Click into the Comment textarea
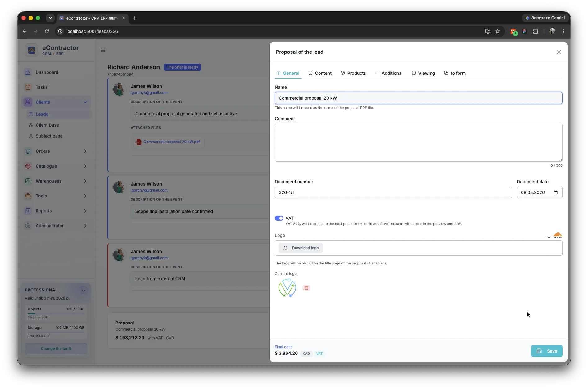Image resolution: width=588 pixels, height=388 pixels. (418, 143)
